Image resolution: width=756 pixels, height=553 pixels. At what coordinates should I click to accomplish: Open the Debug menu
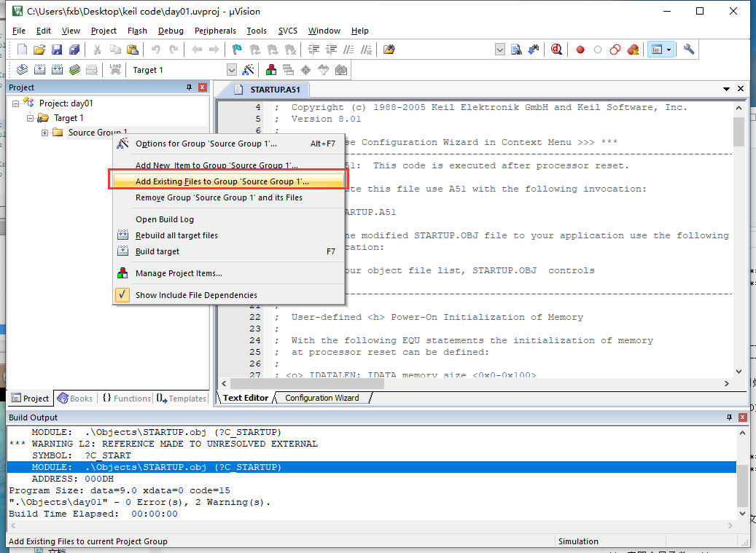171,31
